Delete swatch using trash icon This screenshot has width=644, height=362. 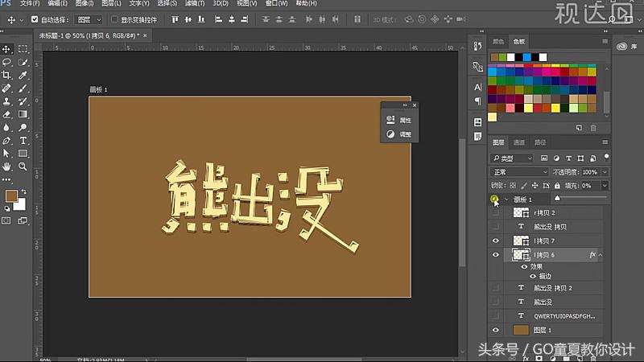(593, 128)
